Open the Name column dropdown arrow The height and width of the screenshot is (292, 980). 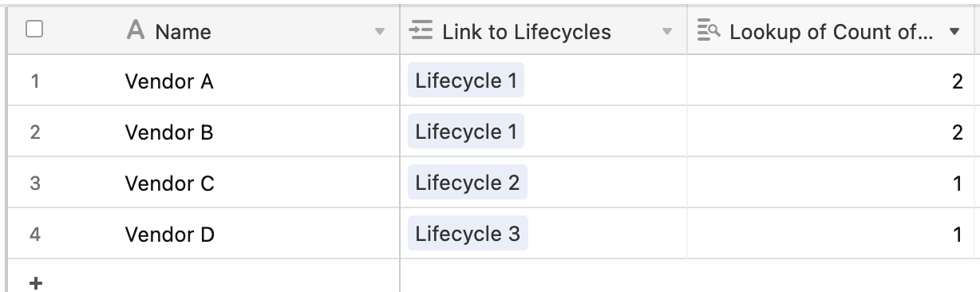click(380, 33)
